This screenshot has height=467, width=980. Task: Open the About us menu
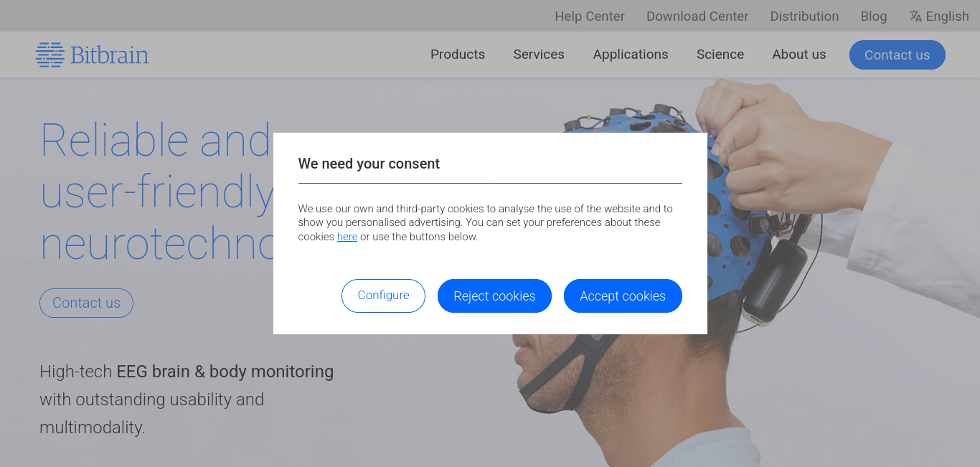(x=799, y=55)
